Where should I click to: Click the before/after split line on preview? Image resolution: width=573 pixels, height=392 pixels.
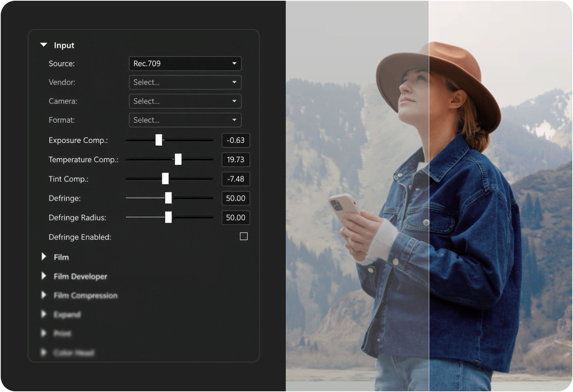(x=429, y=196)
